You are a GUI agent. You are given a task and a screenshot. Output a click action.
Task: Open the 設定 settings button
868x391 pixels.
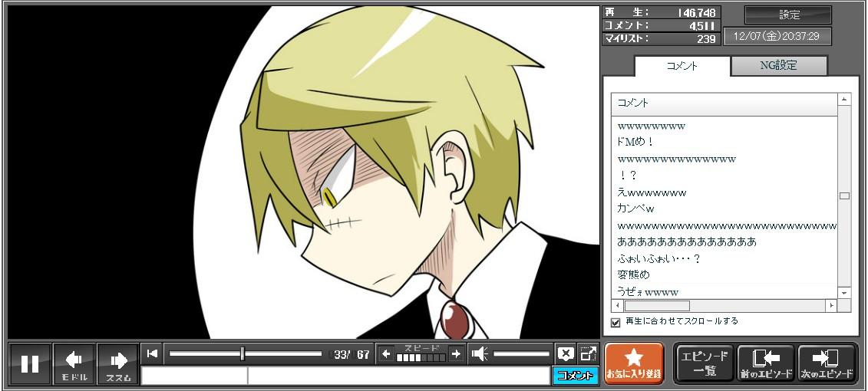(x=788, y=15)
